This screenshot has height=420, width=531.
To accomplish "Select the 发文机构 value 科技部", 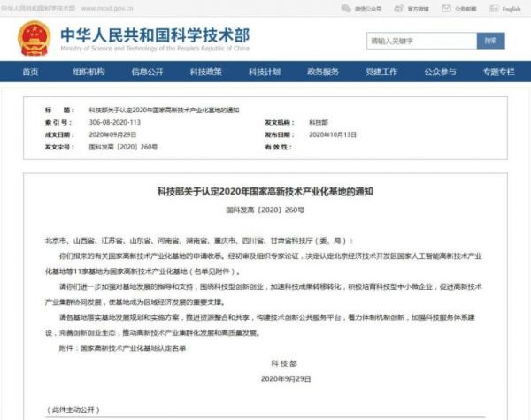I will click(x=319, y=122).
